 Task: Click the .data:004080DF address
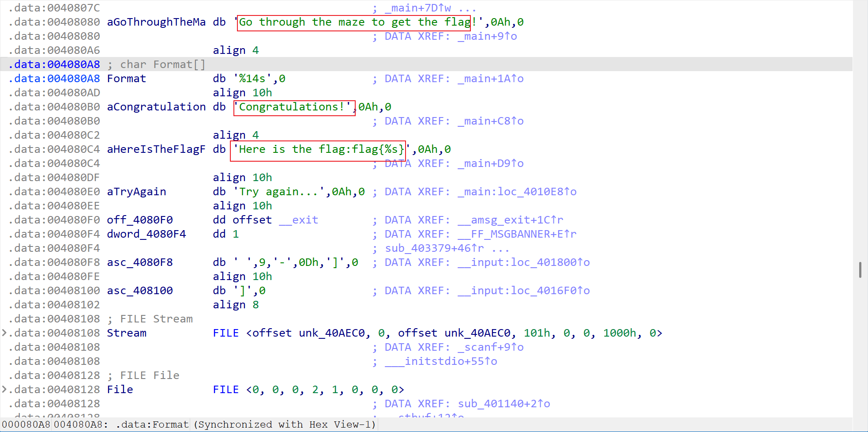54,178
